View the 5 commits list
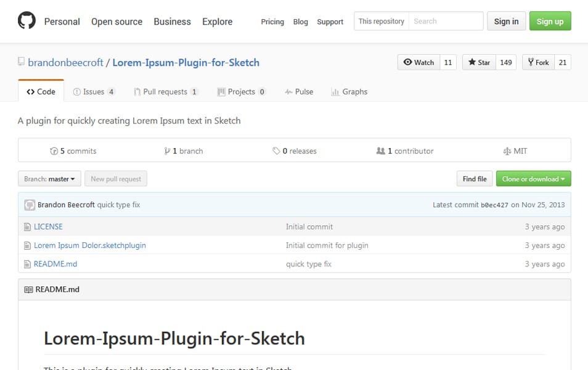The image size is (588, 370). click(x=73, y=151)
